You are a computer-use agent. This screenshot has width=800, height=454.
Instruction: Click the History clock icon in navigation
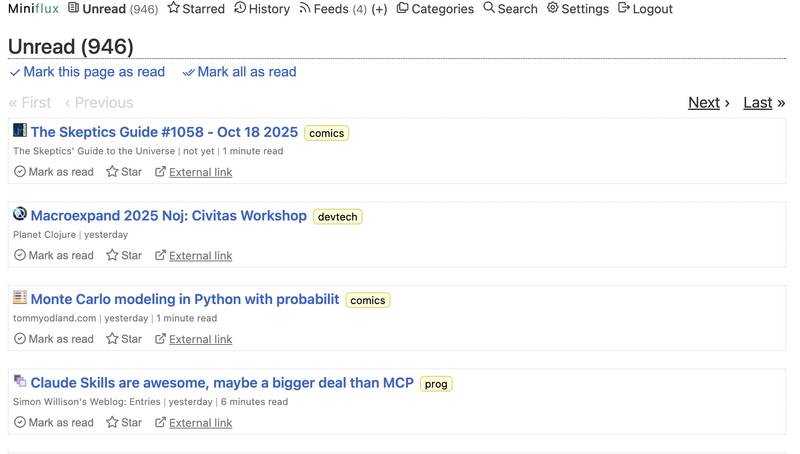pos(240,8)
